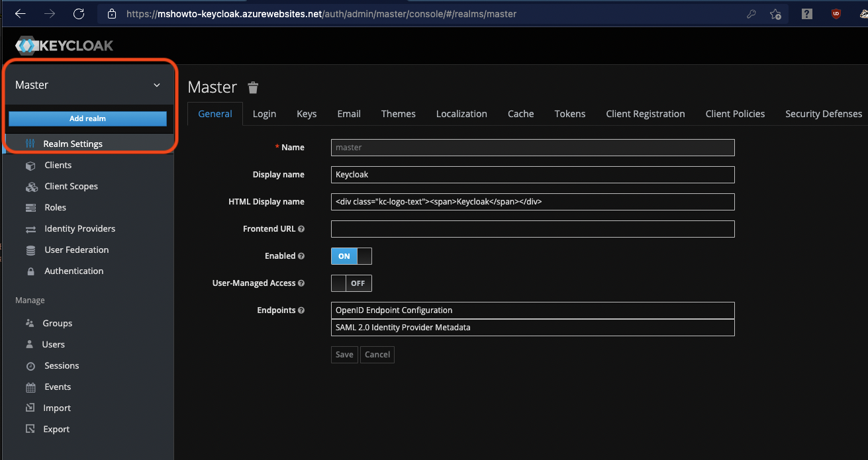The height and width of the screenshot is (460, 868).
Task: Open User Federation via its database icon
Action: pos(30,250)
